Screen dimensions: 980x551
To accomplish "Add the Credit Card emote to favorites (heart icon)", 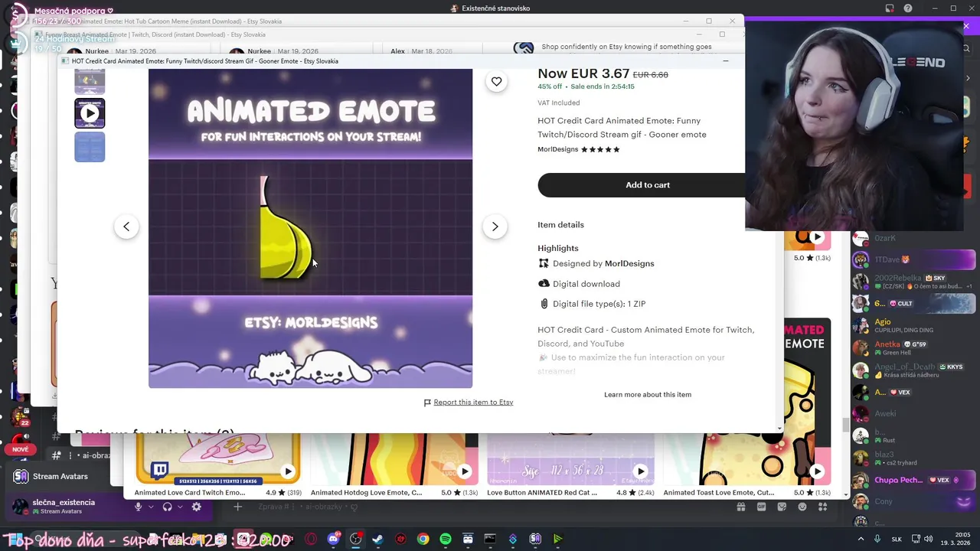I will click(x=496, y=81).
